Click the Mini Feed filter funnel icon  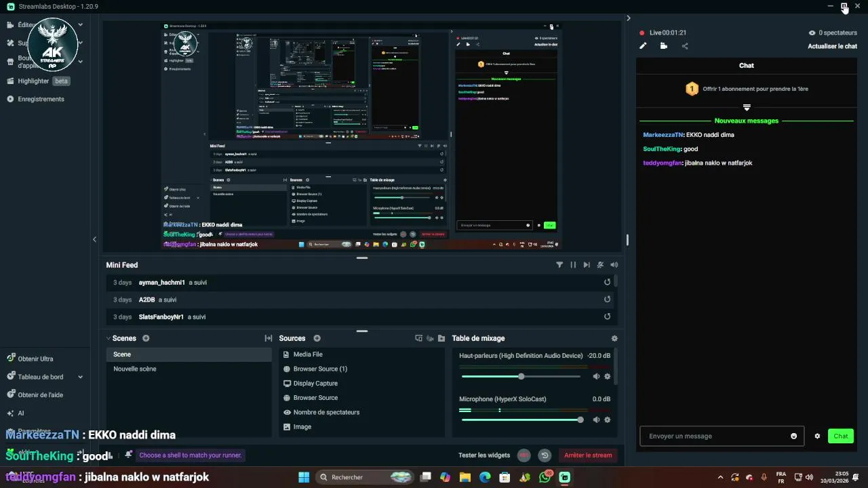[x=559, y=265]
